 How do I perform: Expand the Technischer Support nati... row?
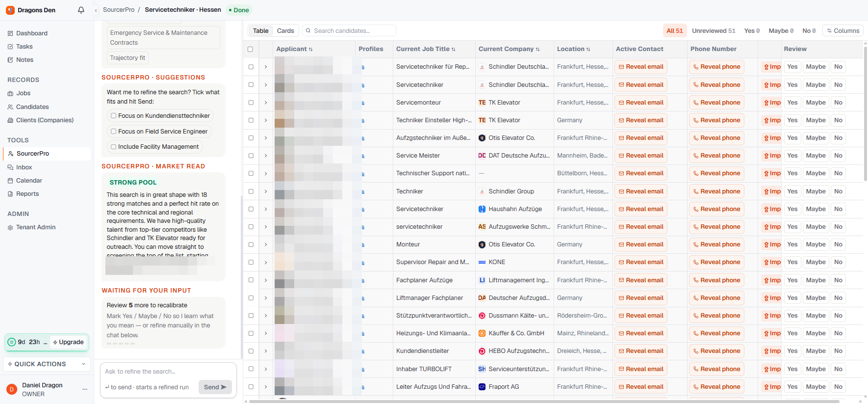[x=266, y=173]
